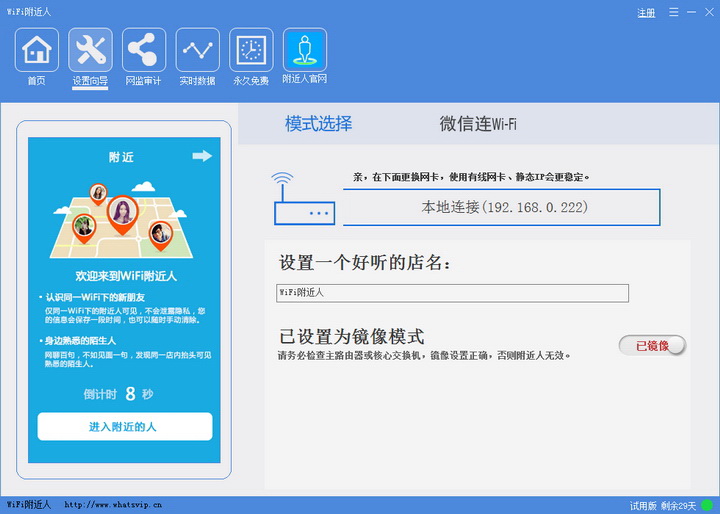This screenshot has width=720, height=514.
Task: Open 网监审计 share icon
Action: (144, 50)
